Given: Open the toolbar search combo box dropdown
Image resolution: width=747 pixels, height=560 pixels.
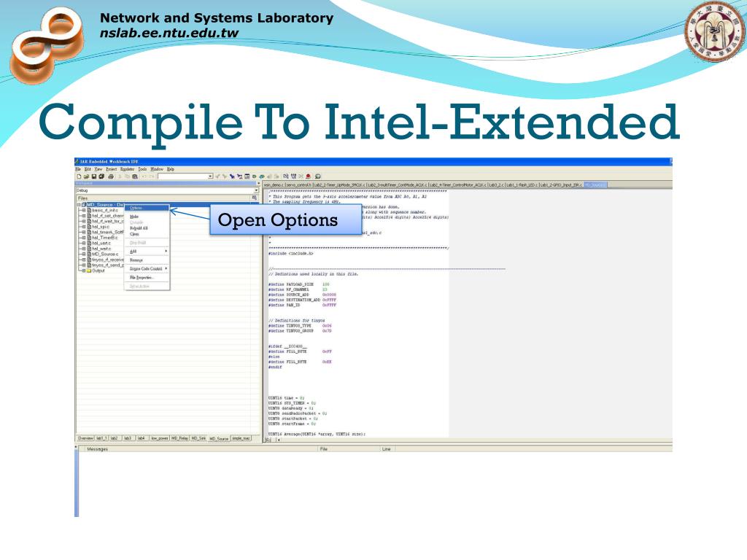Looking at the screenshot, I should tap(211, 176).
